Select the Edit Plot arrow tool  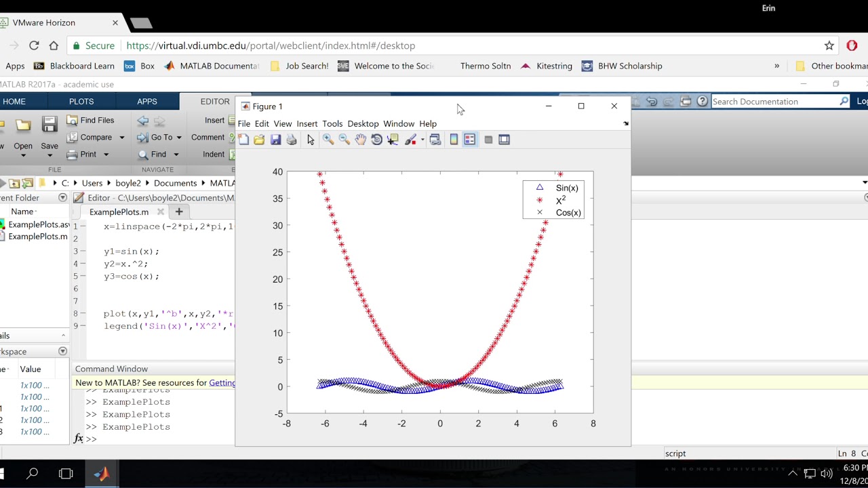[x=311, y=140]
